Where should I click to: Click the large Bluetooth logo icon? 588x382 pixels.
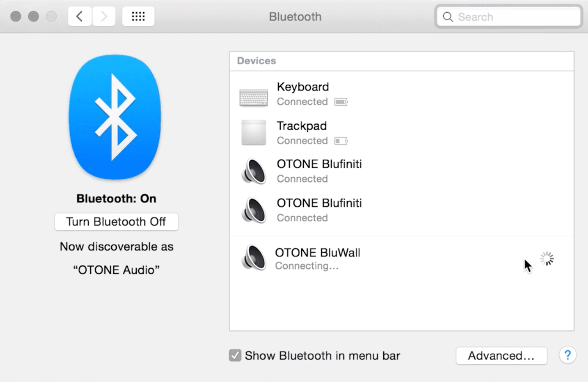(115, 117)
